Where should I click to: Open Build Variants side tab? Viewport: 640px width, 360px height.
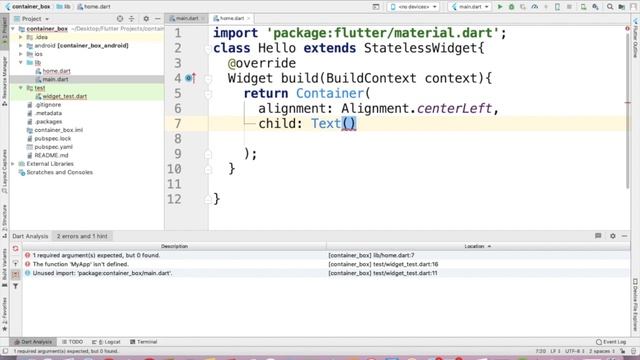pos(4,267)
